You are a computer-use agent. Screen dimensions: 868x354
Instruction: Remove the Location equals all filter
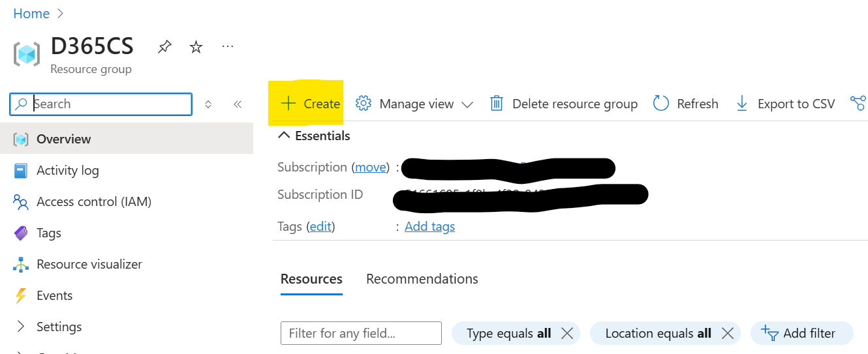click(x=728, y=333)
